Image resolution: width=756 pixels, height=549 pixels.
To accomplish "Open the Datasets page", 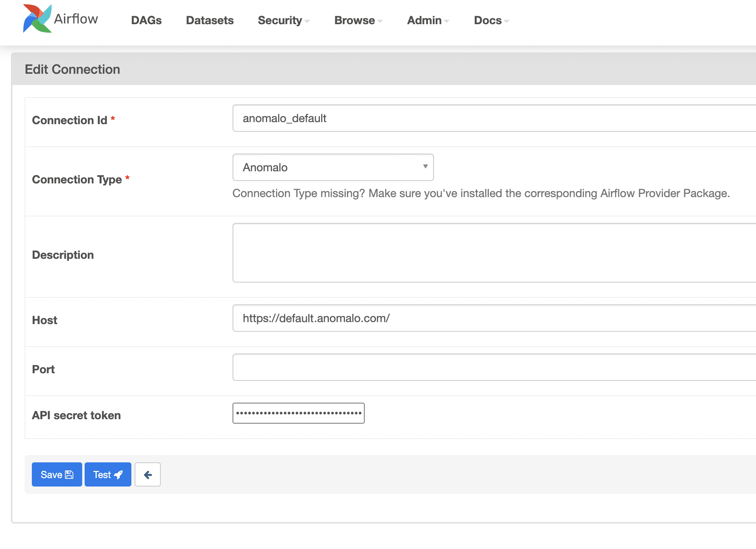I will tap(210, 21).
